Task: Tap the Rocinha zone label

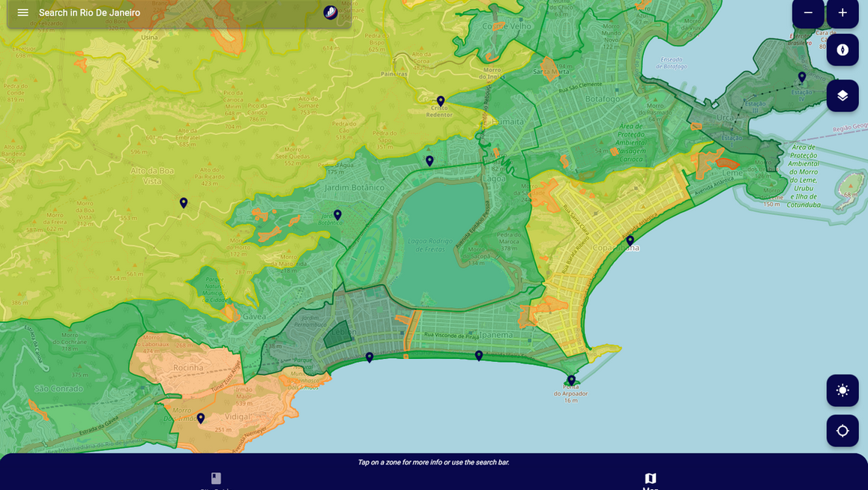Action: pos(188,368)
